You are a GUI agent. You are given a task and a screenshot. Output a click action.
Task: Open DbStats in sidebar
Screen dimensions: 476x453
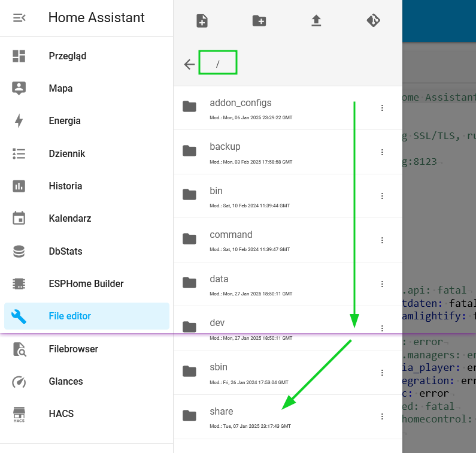[86, 251]
